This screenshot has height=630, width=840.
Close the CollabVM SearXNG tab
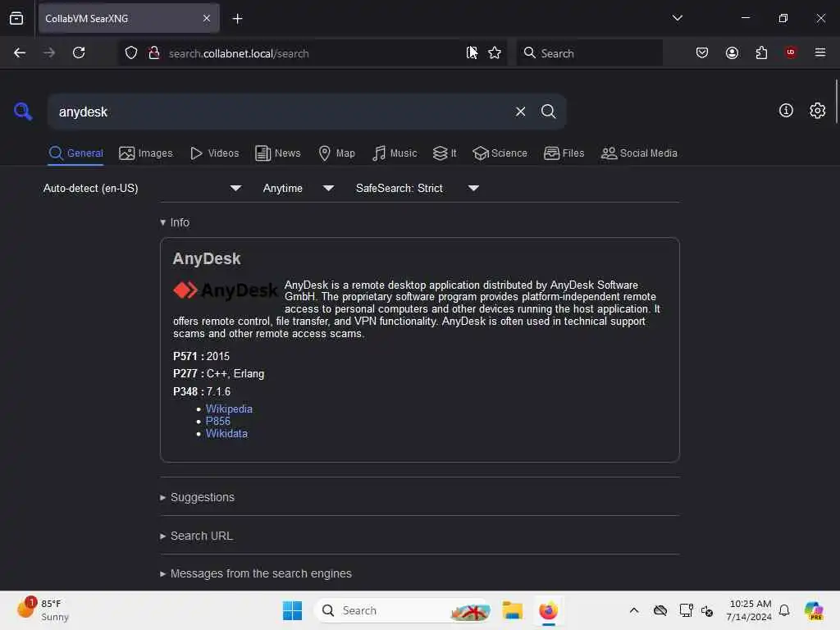coord(207,18)
